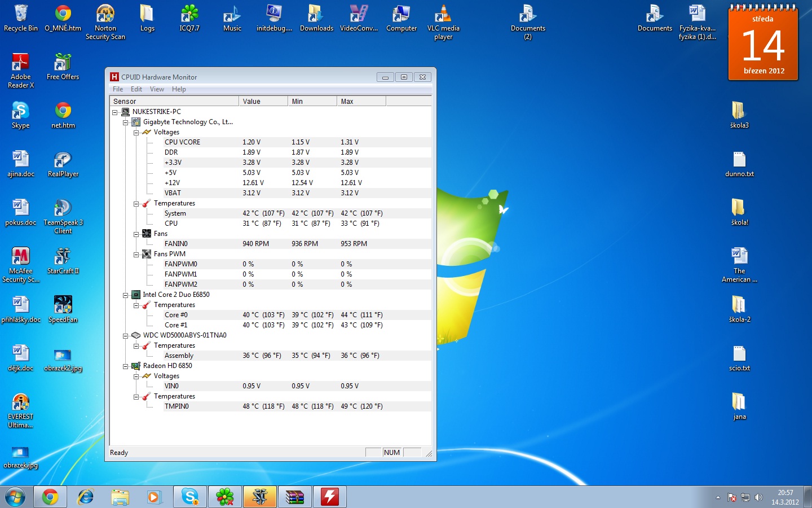Open EVEREST Ultimate desktop icon
Screen dimensions: 812x508
tap(21, 410)
